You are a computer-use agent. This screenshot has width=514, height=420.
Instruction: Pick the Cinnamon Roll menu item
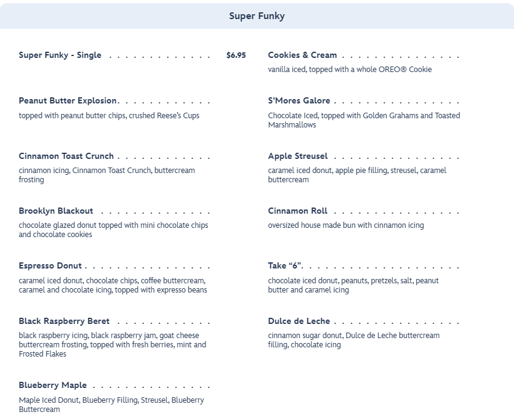298,211
